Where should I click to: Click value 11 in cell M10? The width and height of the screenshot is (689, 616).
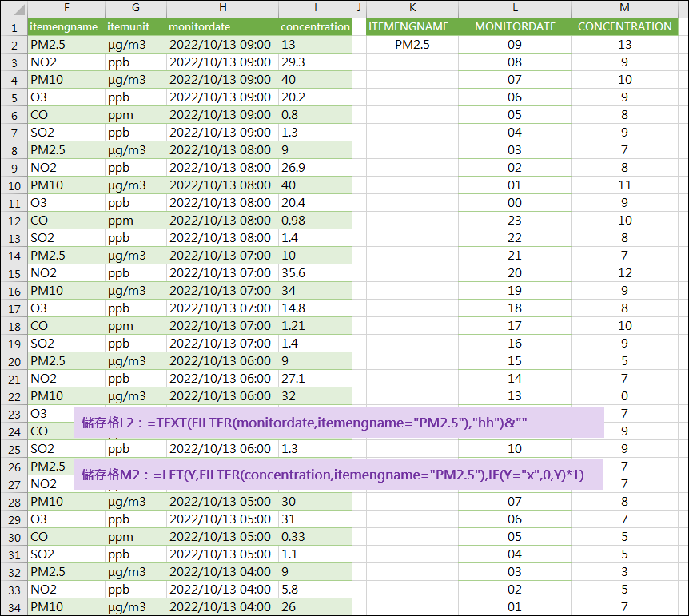(x=624, y=185)
